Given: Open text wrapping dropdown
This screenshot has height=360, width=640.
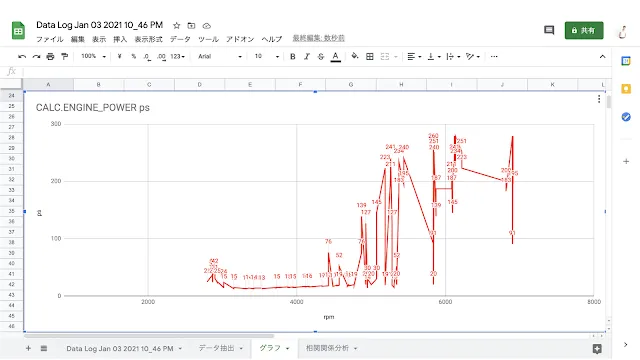Looking at the screenshot, I should pos(453,56).
